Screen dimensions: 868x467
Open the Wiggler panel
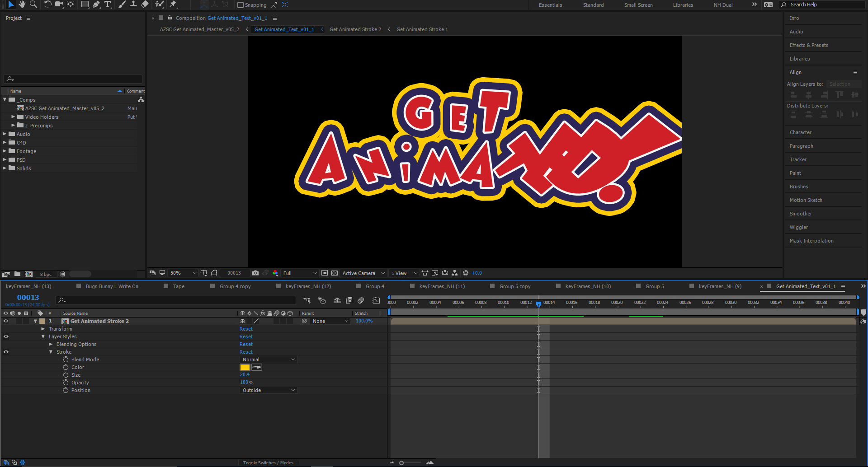(x=798, y=227)
